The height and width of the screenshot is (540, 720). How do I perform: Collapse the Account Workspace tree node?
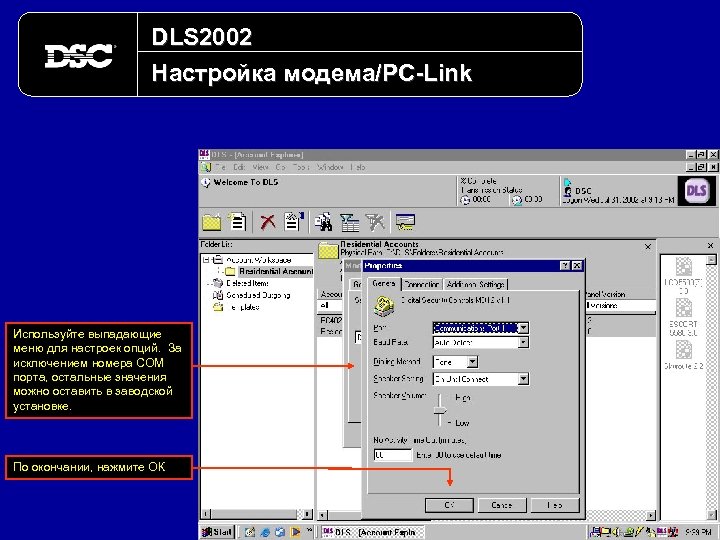pyautogui.click(x=206, y=260)
